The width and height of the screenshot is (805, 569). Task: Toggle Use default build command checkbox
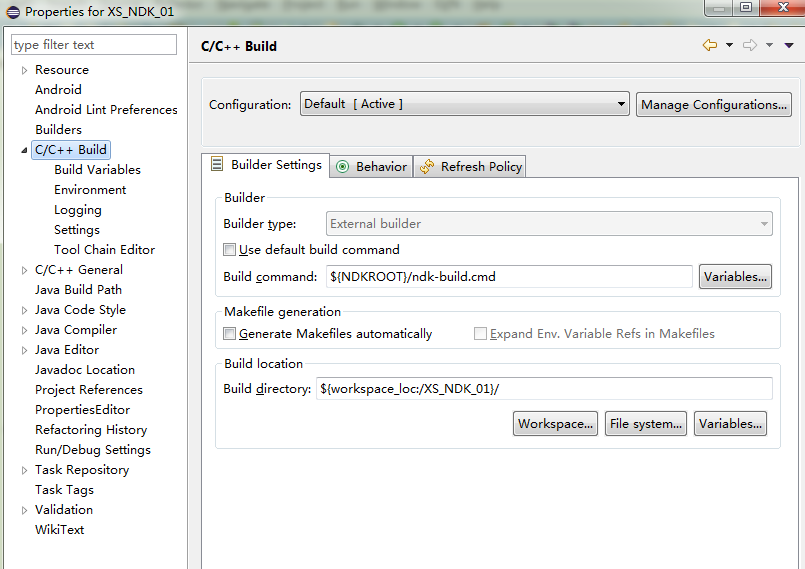point(229,250)
